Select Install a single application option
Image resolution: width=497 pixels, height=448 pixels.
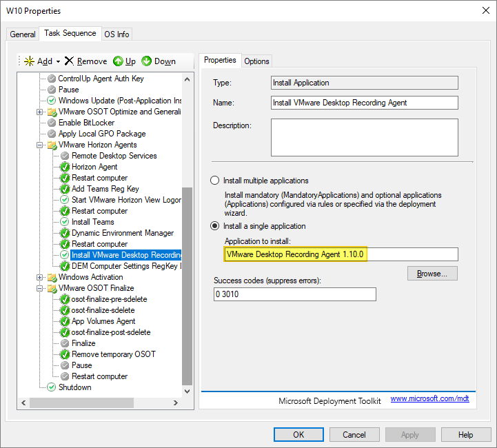(x=214, y=226)
